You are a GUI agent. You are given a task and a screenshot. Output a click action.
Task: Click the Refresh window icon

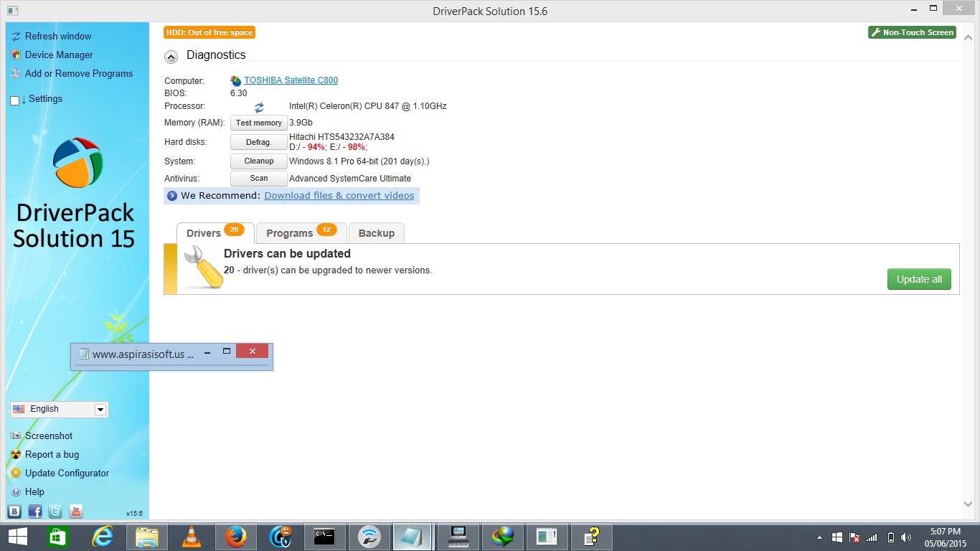[x=16, y=36]
